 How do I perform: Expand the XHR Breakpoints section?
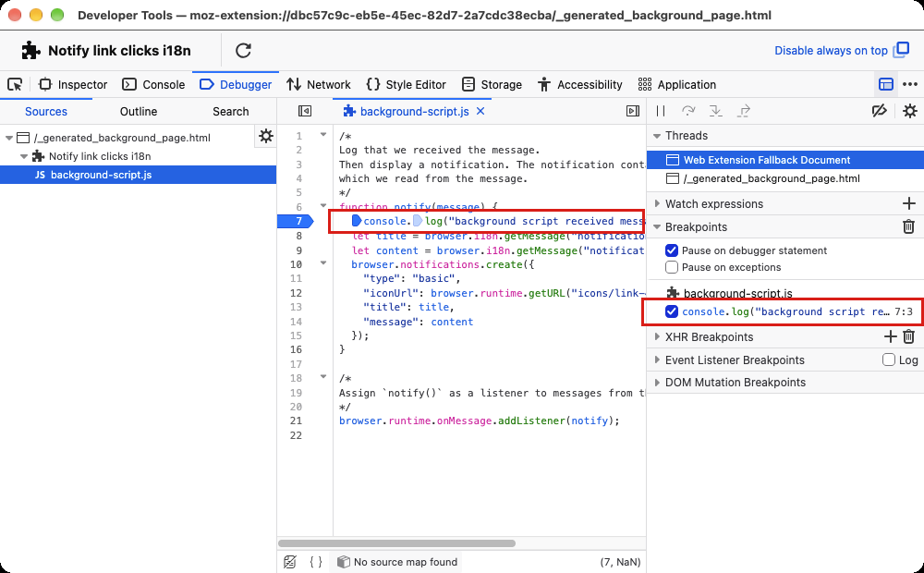[x=657, y=337]
